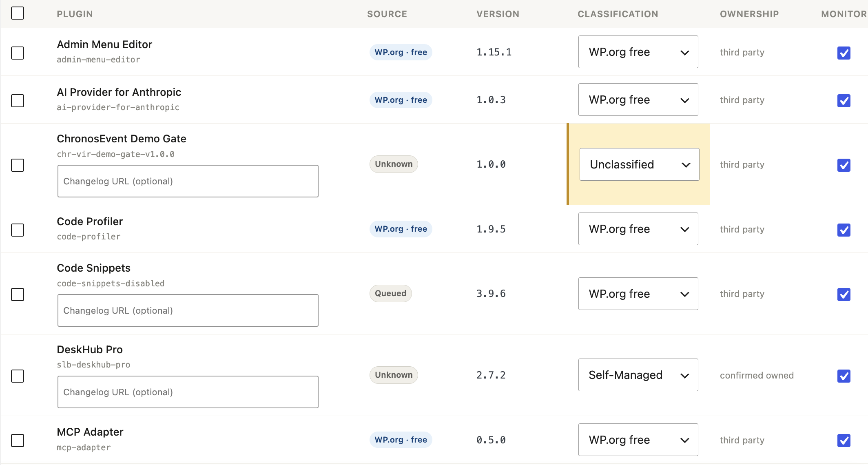The image size is (868, 465).
Task: Click the Queued source badge for Code Snippets
Action: tap(391, 293)
